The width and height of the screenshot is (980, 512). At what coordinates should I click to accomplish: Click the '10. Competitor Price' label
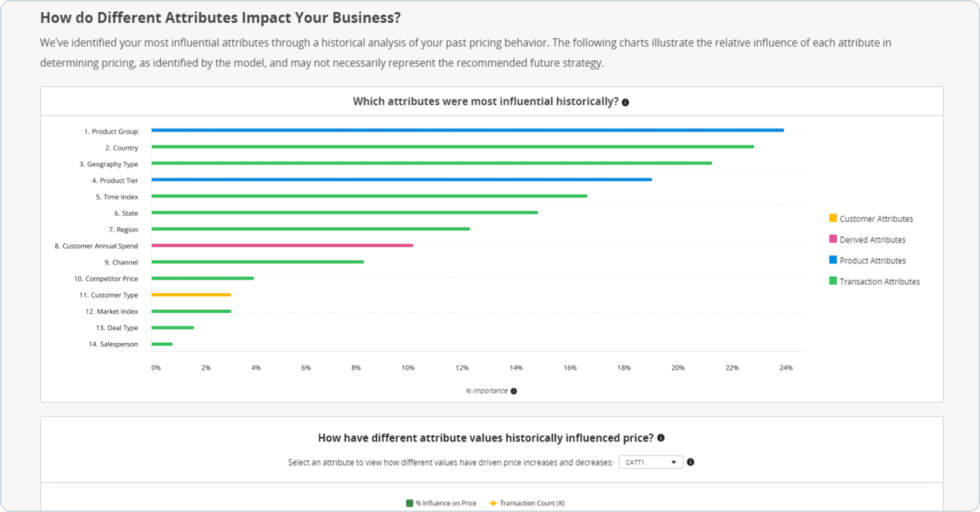pyautogui.click(x=105, y=278)
